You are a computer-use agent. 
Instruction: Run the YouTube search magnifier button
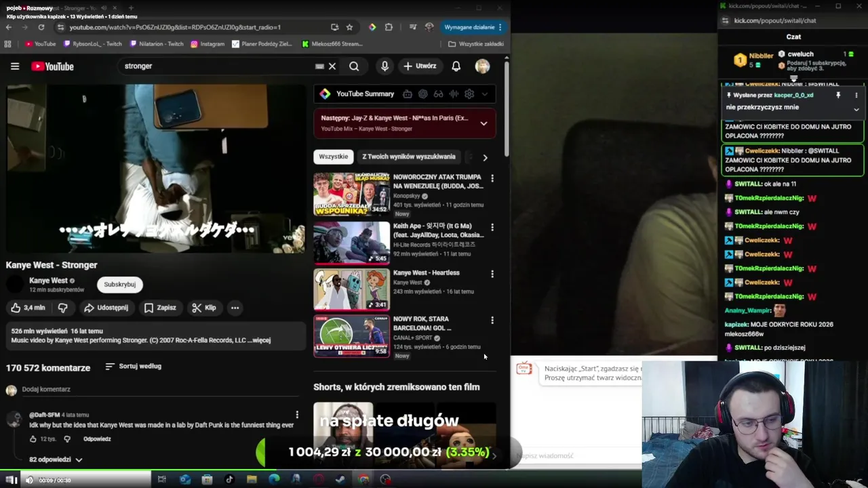click(x=354, y=66)
